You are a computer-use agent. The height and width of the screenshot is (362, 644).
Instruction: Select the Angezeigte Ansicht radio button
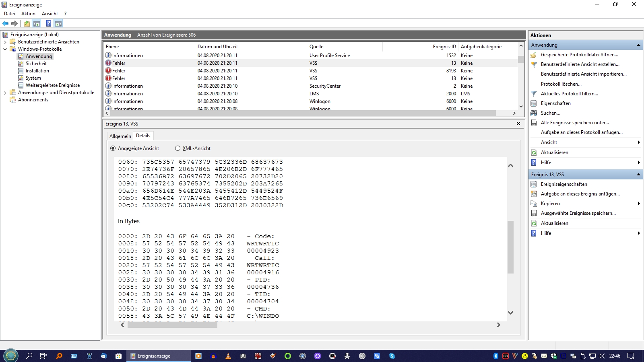click(x=113, y=148)
